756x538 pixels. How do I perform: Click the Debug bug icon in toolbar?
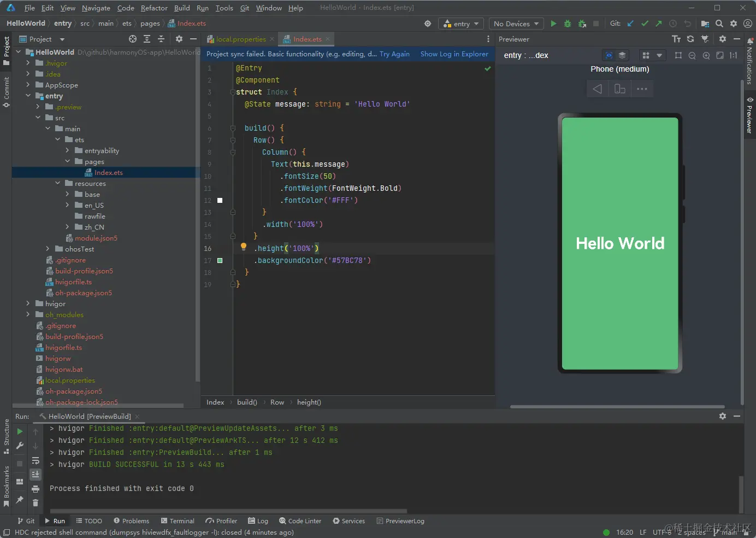pyautogui.click(x=568, y=24)
